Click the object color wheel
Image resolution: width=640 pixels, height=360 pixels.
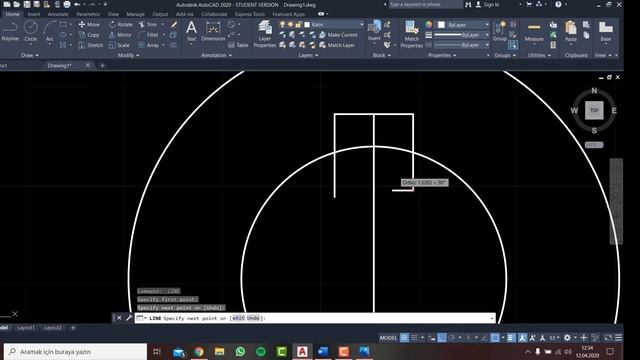[428, 24]
